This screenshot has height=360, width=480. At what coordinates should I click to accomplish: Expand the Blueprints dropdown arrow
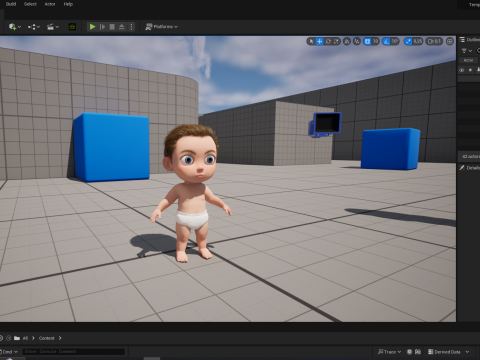tap(39, 27)
